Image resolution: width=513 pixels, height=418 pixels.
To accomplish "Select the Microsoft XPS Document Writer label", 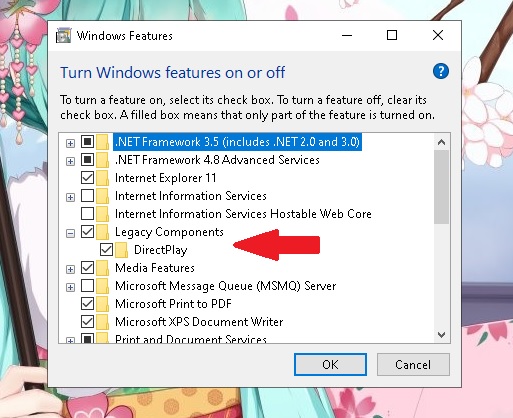I will click(x=199, y=322).
